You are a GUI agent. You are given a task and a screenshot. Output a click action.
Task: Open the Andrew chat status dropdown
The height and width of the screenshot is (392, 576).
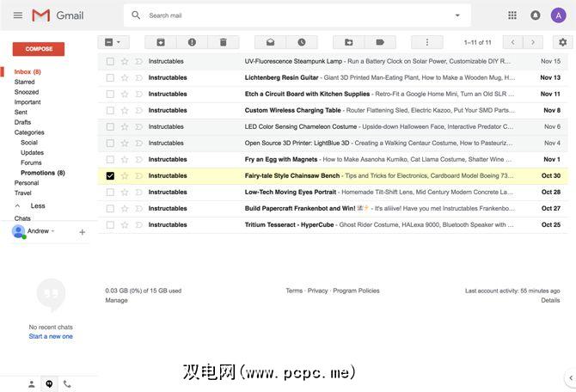click(52, 231)
